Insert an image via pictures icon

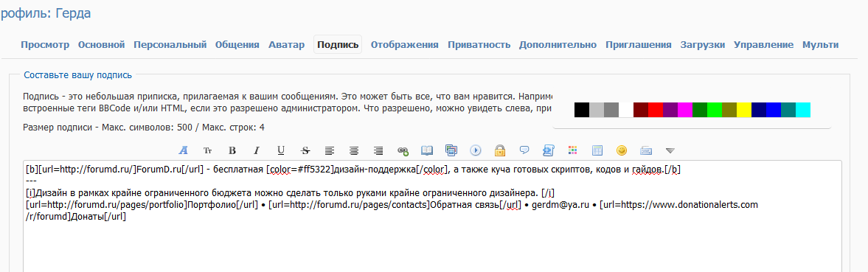(x=451, y=150)
